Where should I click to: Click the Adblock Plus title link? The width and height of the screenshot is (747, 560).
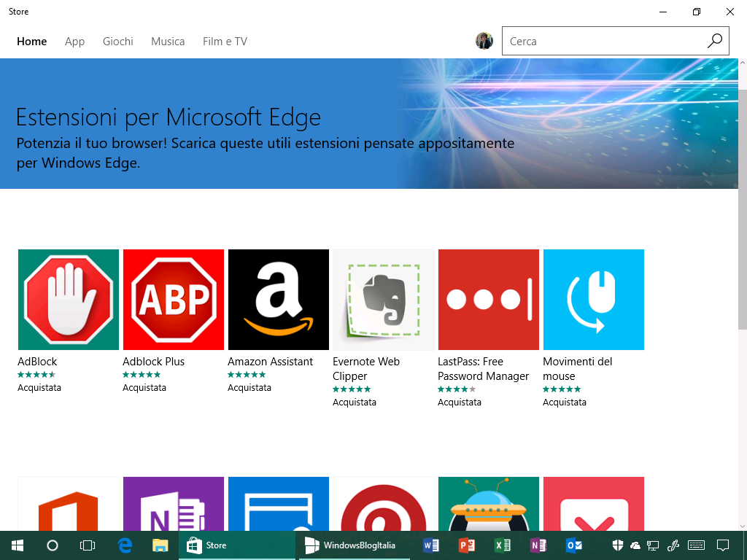(x=153, y=362)
